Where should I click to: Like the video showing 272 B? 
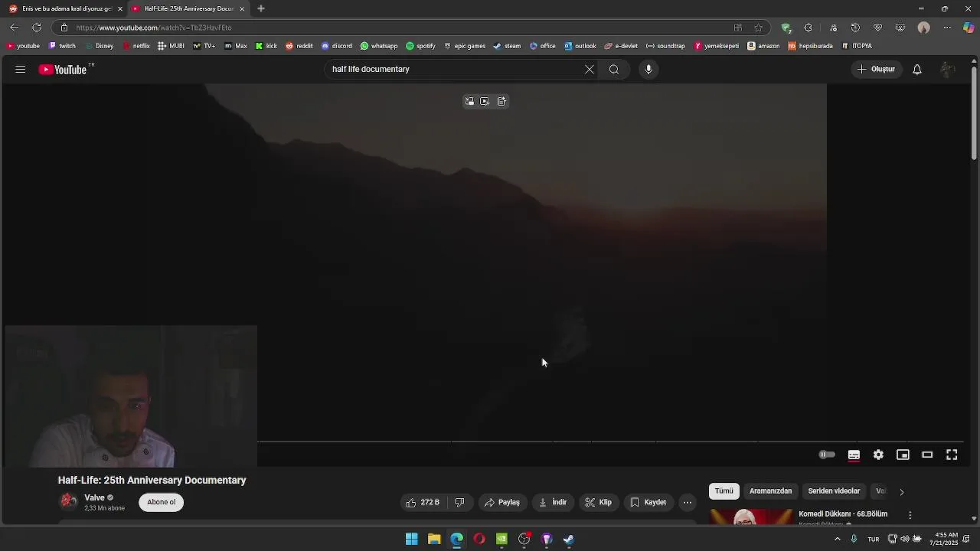423,503
